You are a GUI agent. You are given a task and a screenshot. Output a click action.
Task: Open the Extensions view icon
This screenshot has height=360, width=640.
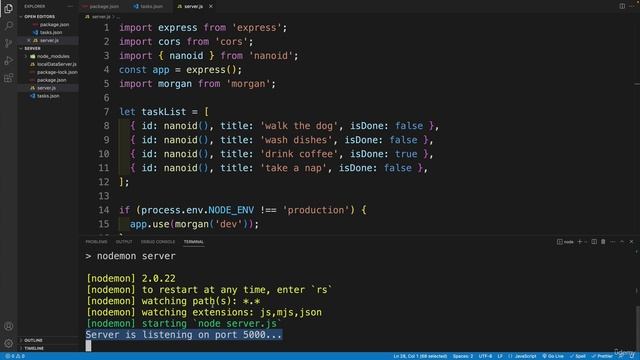click(x=8, y=78)
